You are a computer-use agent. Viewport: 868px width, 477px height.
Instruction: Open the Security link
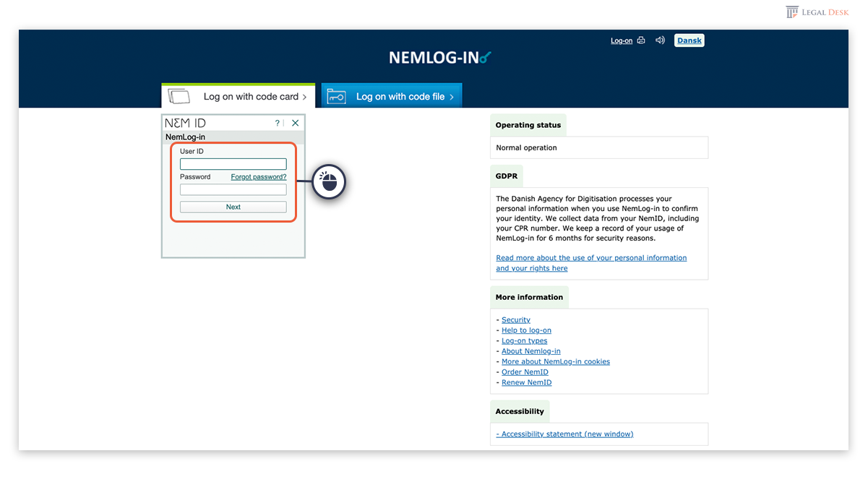[x=516, y=320]
